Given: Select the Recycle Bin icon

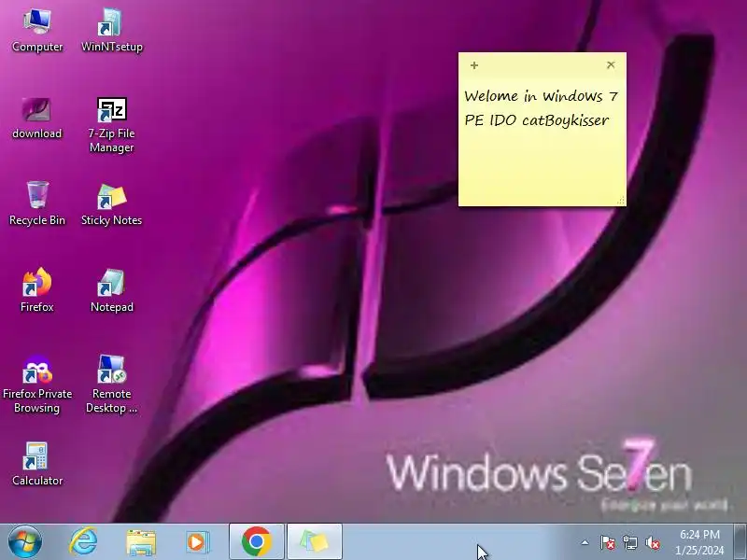Looking at the screenshot, I should (x=37, y=203).
